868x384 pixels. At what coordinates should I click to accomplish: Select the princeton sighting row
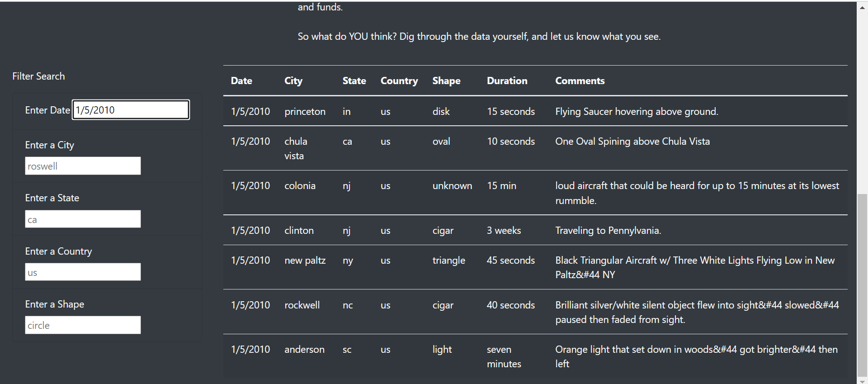[x=452, y=111]
